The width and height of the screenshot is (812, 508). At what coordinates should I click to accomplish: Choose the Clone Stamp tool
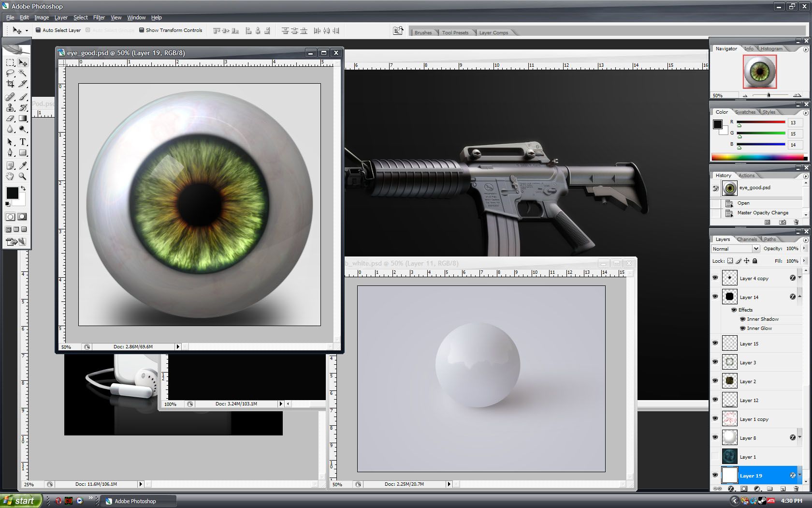click(x=10, y=107)
